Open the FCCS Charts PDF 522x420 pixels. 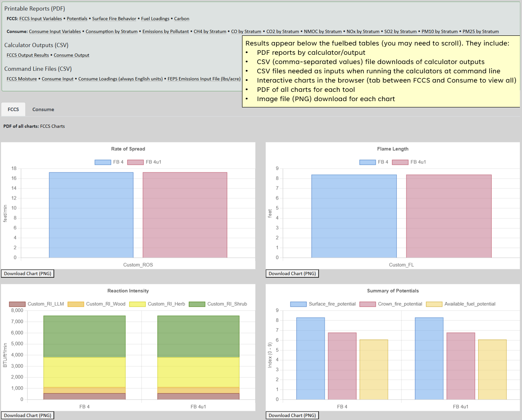(53, 126)
